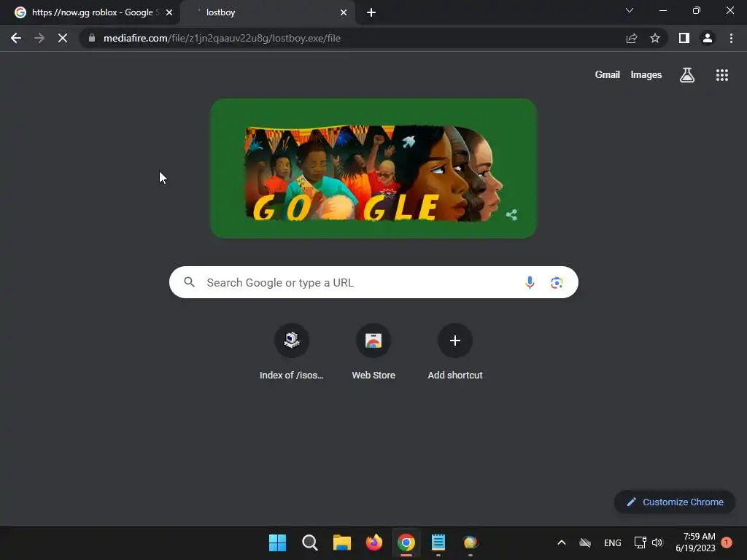
Task: Click Customize Chrome button
Action: 675,502
